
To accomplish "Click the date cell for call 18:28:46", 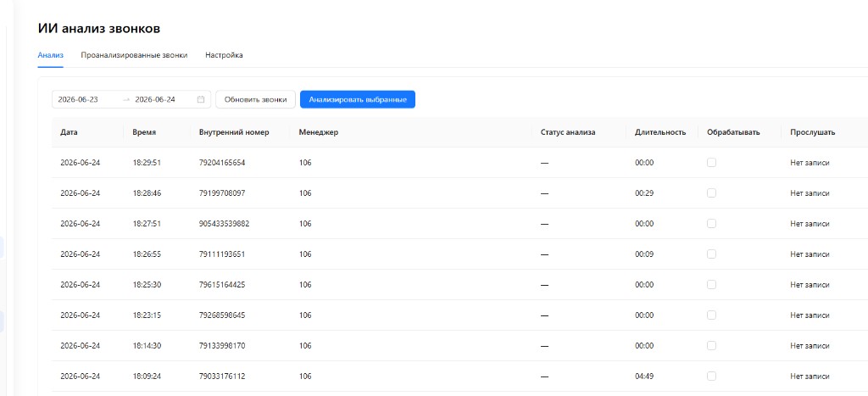I will click(81, 193).
